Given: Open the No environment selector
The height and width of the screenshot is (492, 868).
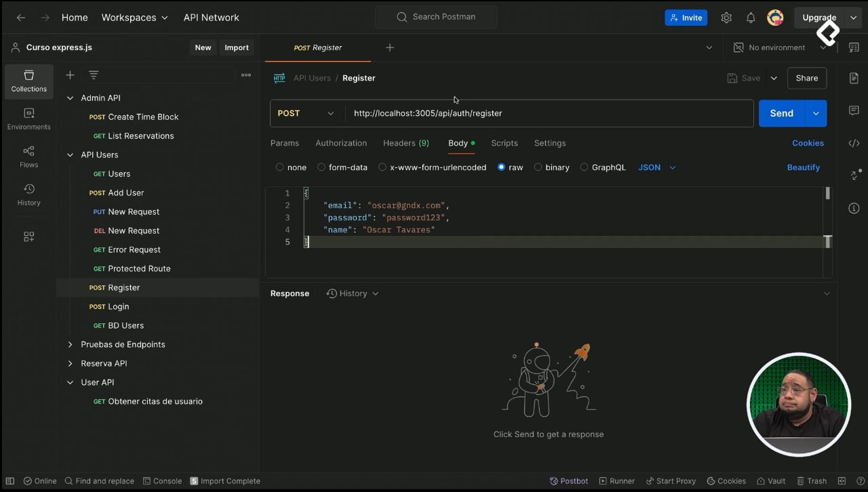Looking at the screenshot, I should [x=781, y=47].
